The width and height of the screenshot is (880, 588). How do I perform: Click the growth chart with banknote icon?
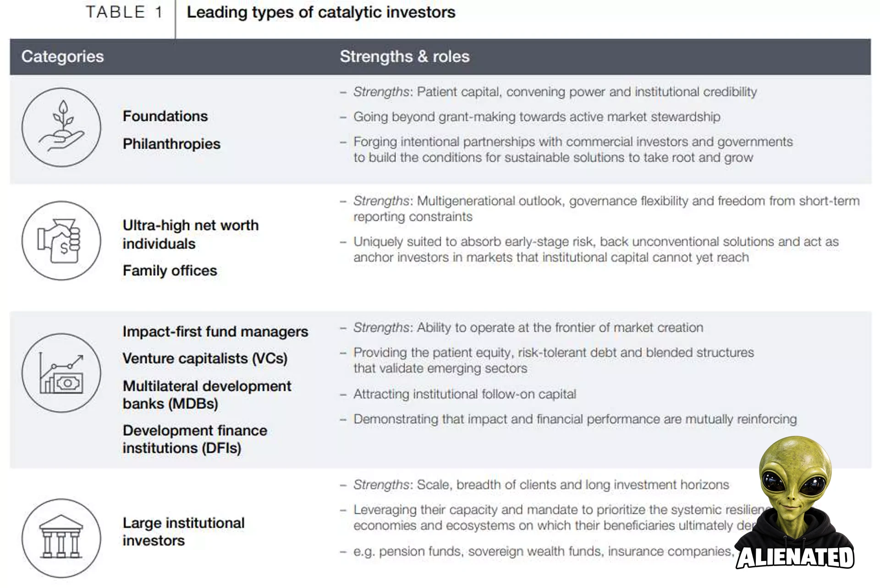(61, 373)
